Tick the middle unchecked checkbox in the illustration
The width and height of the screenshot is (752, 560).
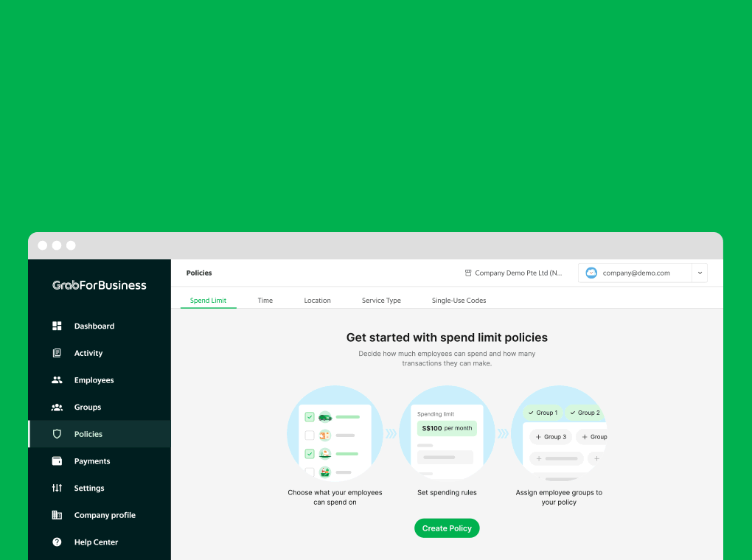(x=310, y=435)
